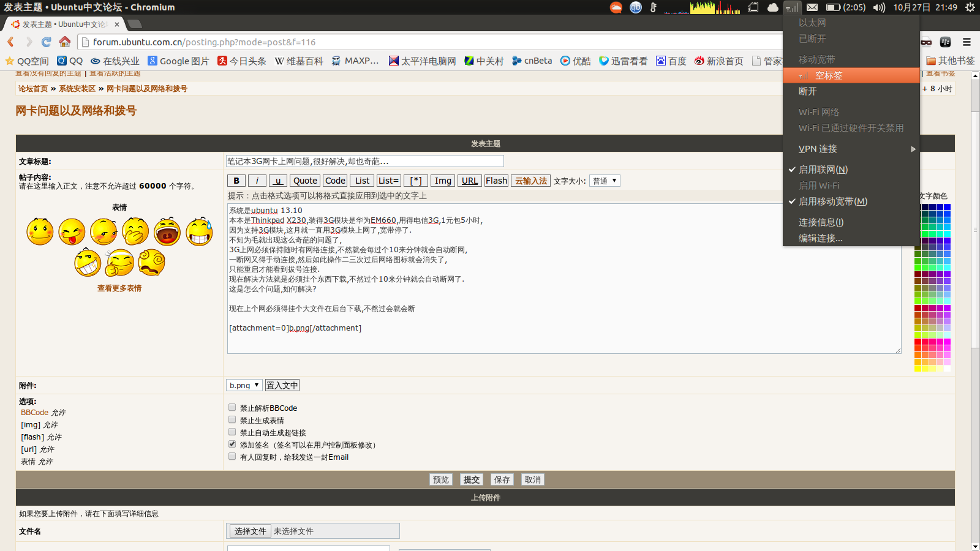This screenshot has width=980, height=551.
Task: Click the 文章标题 title input field
Action: (x=365, y=161)
